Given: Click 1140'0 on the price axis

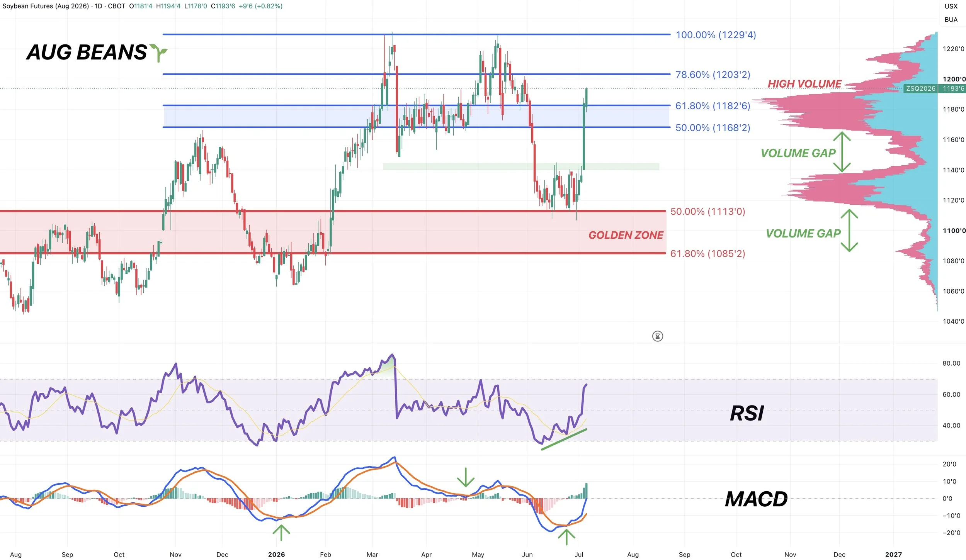Looking at the screenshot, I should pos(953,170).
